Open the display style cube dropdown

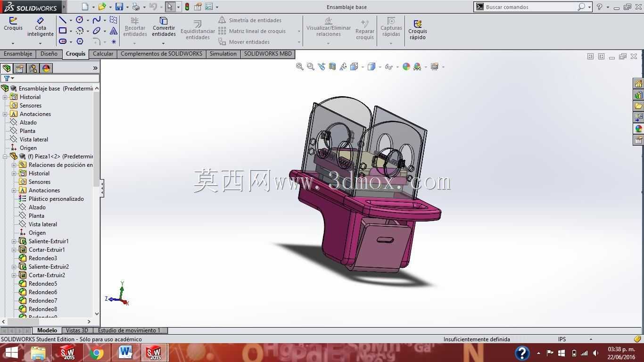coord(380,67)
